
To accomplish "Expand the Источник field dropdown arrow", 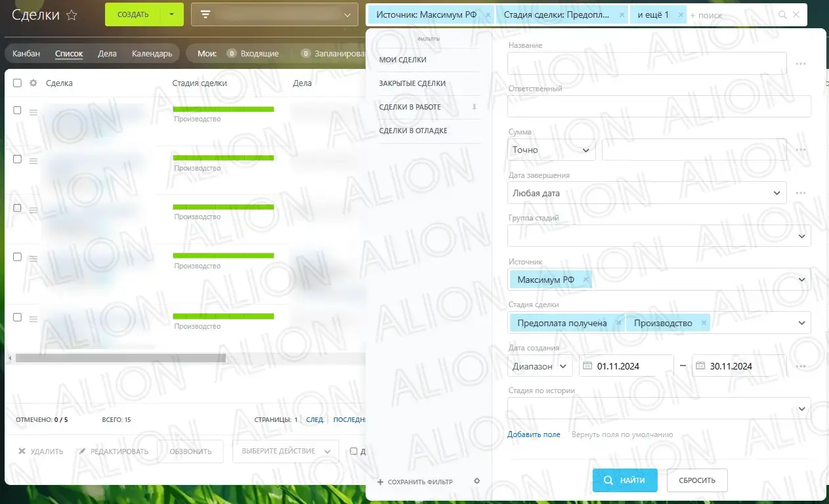I will [801, 280].
